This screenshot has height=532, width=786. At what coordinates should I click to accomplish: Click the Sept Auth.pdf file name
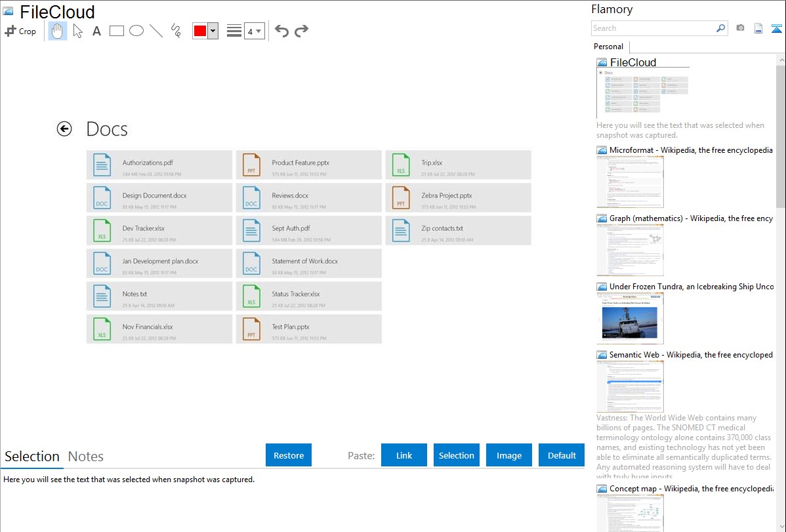[x=291, y=228]
